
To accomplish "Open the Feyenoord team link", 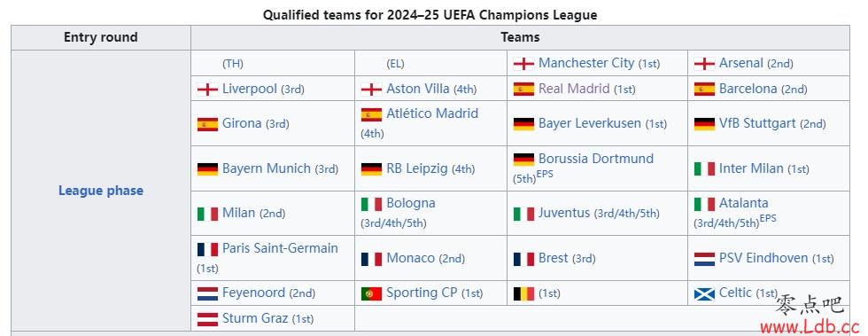I will click(x=253, y=293).
